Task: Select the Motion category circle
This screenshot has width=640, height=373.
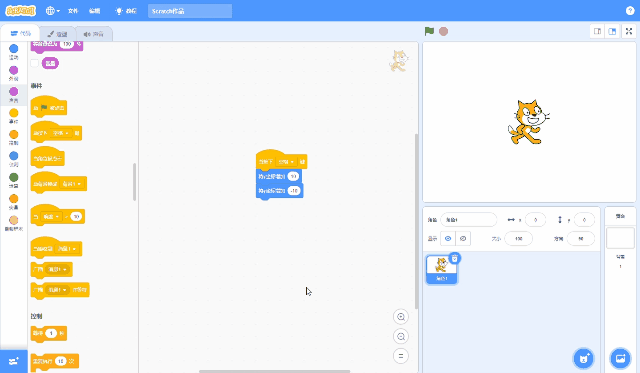Action: pos(13,49)
